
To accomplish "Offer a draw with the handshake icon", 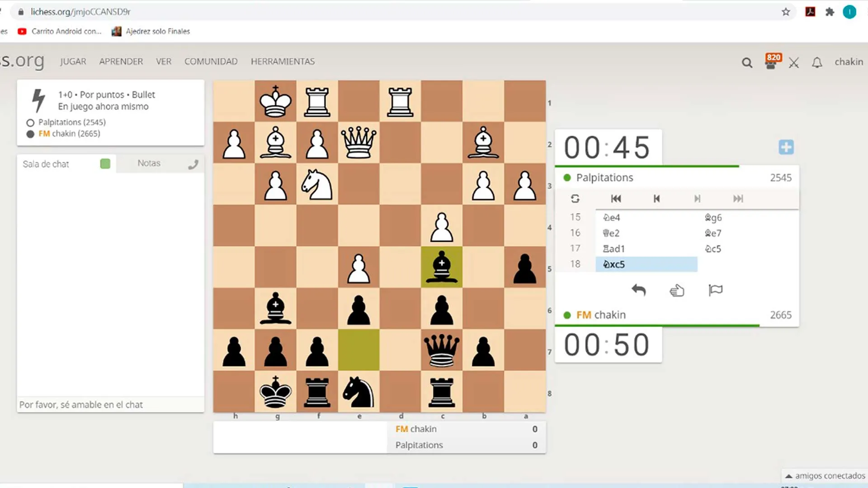I will tap(677, 290).
